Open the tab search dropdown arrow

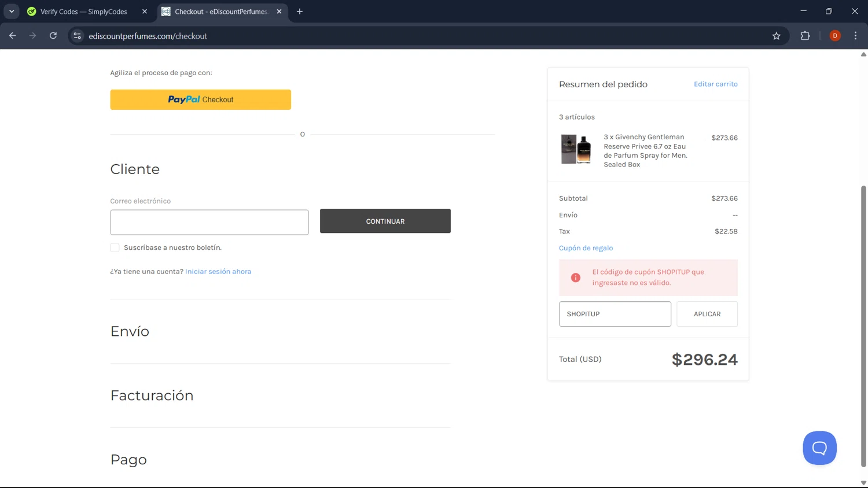12,12
